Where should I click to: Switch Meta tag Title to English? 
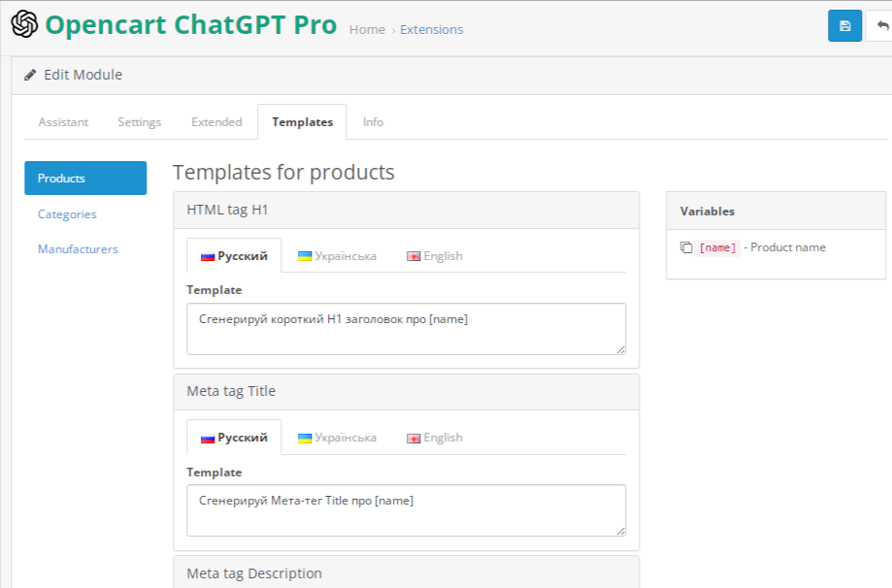click(x=434, y=437)
